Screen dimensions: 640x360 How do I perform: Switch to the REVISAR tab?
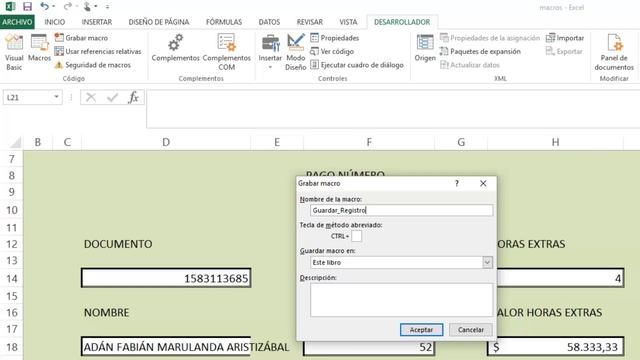(310, 22)
